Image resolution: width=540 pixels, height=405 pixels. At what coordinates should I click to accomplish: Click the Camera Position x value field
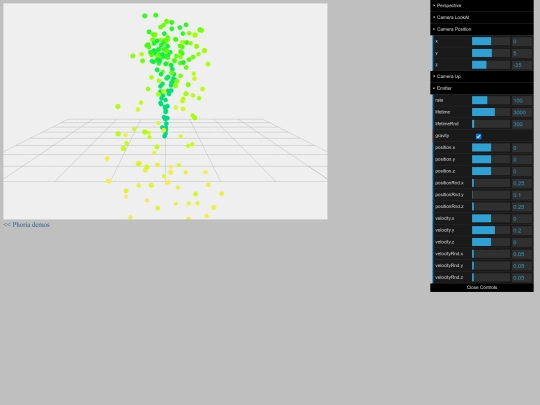pos(522,41)
